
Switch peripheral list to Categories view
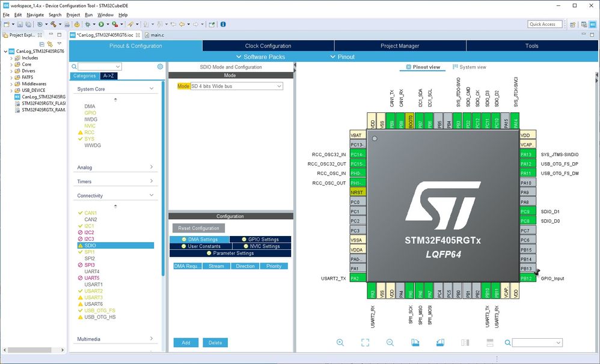(x=85, y=76)
